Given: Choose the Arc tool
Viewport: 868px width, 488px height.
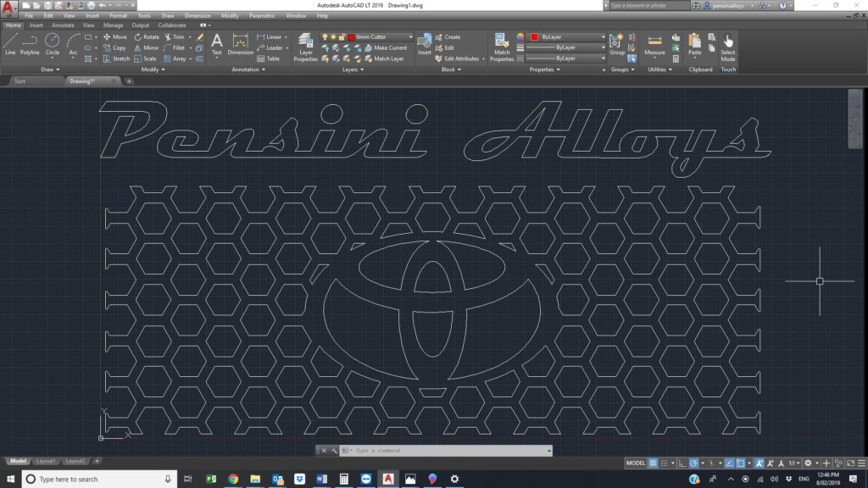Looking at the screenshot, I should click(73, 44).
